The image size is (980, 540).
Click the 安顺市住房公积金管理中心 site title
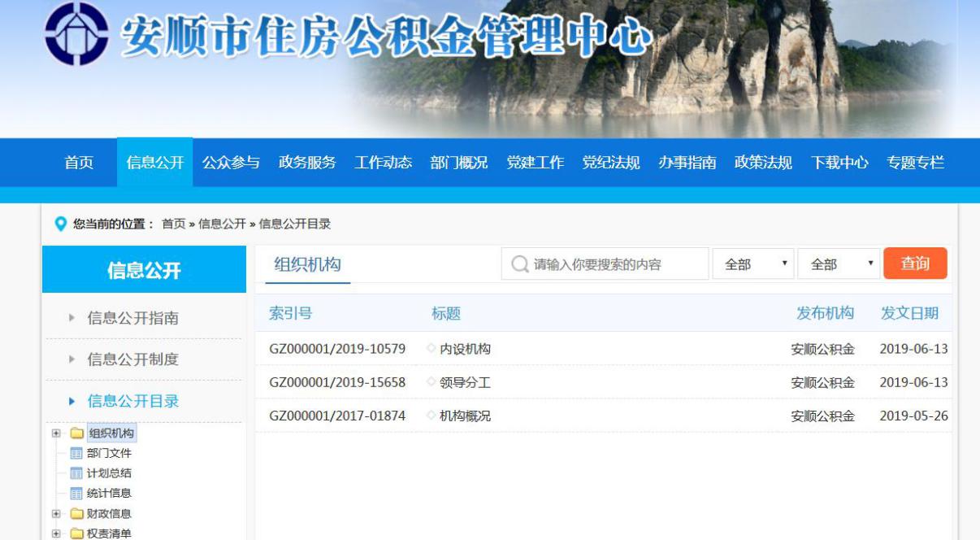(387, 37)
